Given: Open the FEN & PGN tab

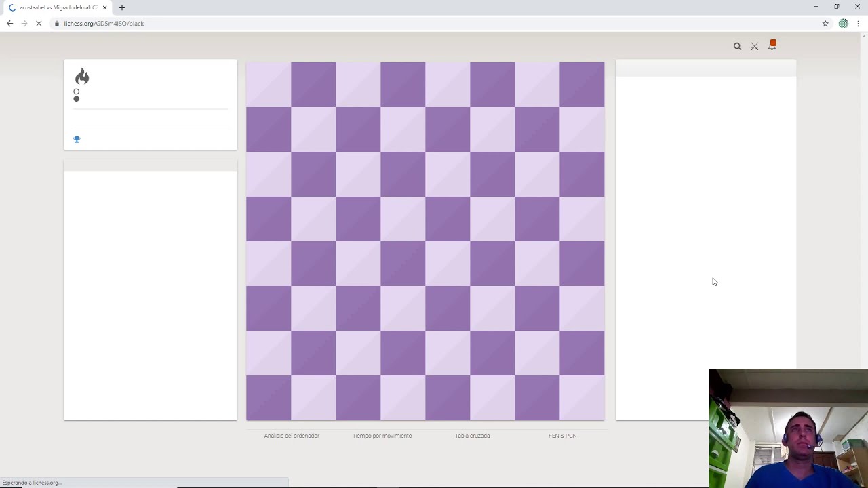Looking at the screenshot, I should (x=562, y=436).
